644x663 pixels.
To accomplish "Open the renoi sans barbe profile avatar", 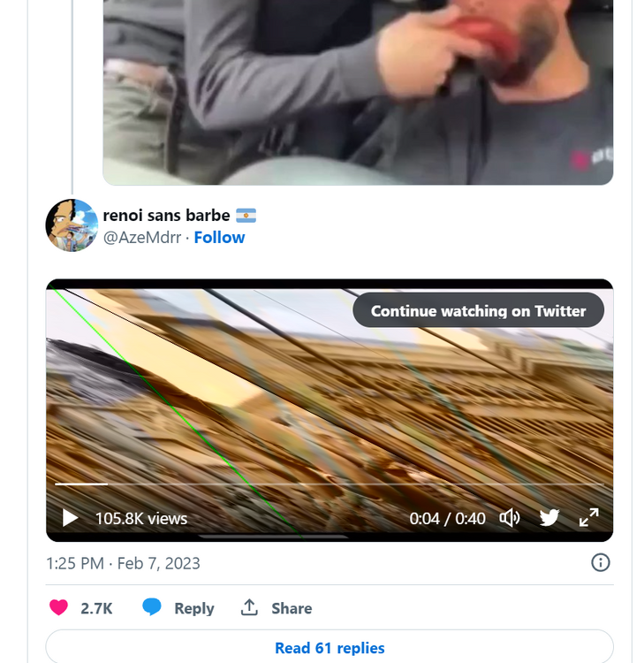I will tap(72, 225).
